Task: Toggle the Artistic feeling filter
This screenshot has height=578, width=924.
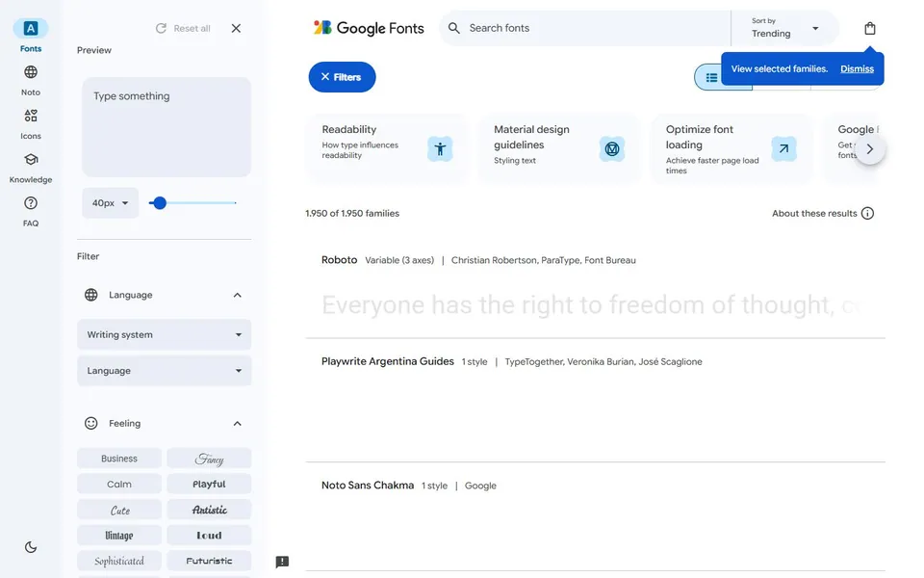Action: tap(209, 510)
